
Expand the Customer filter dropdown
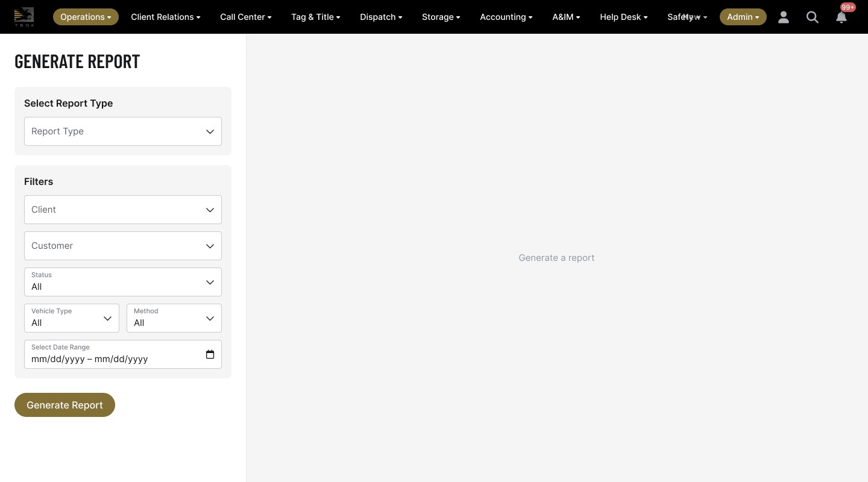[x=123, y=246]
